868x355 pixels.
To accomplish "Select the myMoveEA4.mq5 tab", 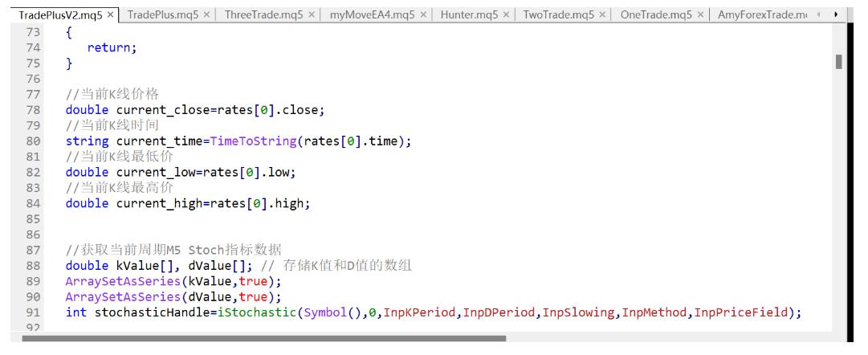I will tap(373, 15).
